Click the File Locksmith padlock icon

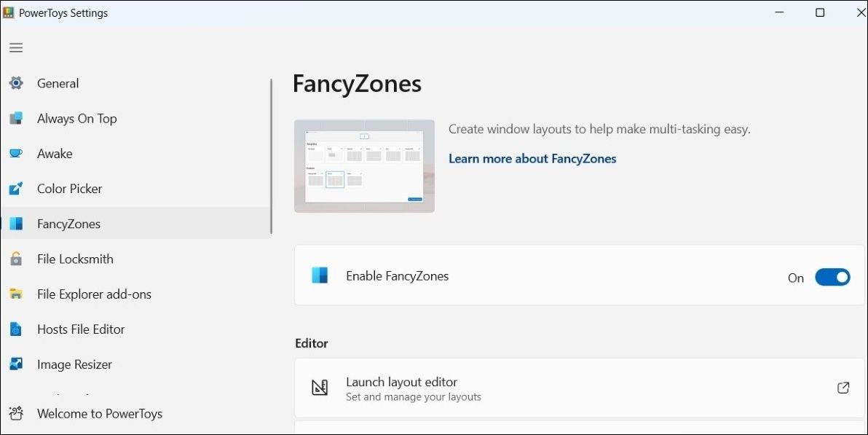click(x=16, y=259)
